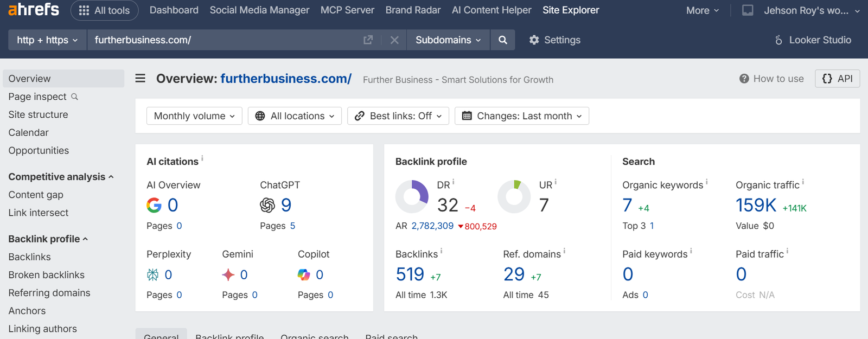Image resolution: width=868 pixels, height=339 pixels.
Task: Click the DR donut chart
Action: pyautogui.click(x=412, y=196)
